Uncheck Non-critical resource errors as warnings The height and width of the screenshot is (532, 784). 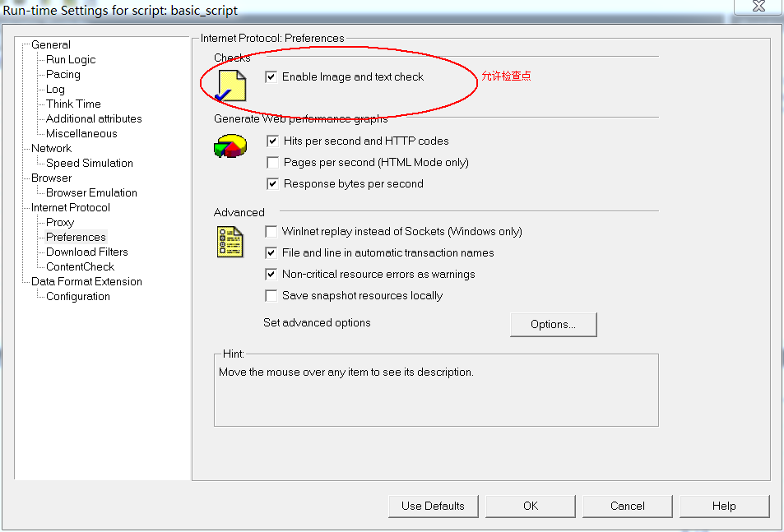271,275
